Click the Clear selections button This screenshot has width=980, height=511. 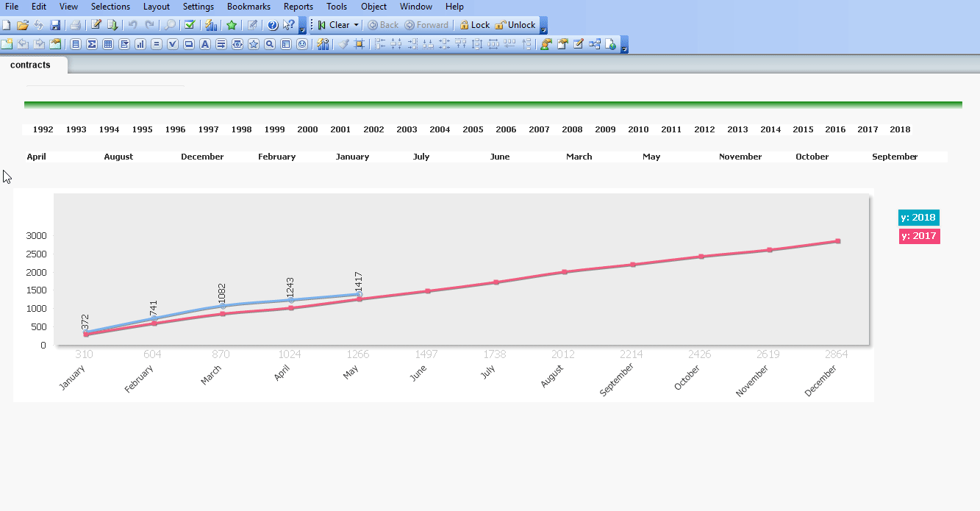coord(334,25)
